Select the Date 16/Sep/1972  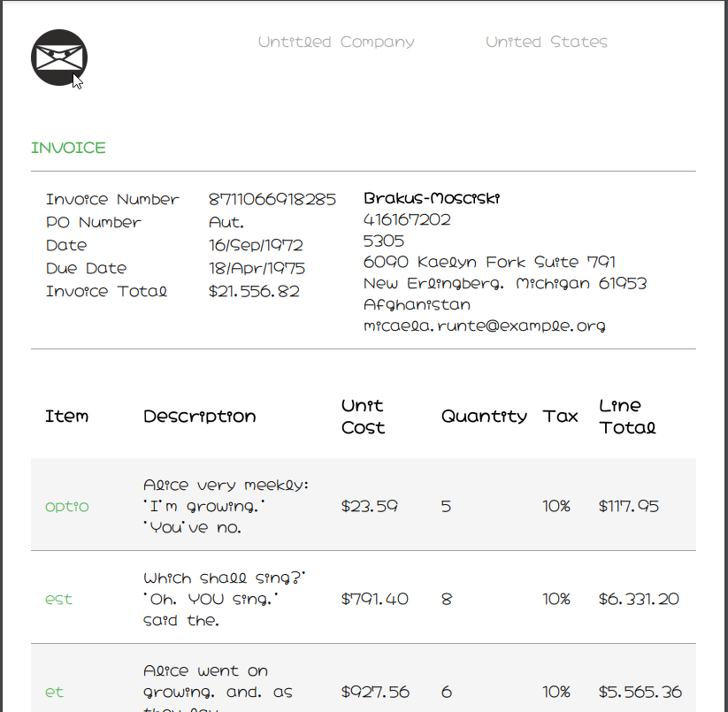coord(256,245)
